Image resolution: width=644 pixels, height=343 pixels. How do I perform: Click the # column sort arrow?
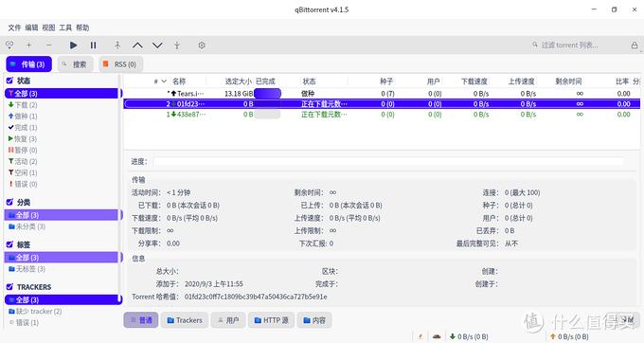pos(164,81)
